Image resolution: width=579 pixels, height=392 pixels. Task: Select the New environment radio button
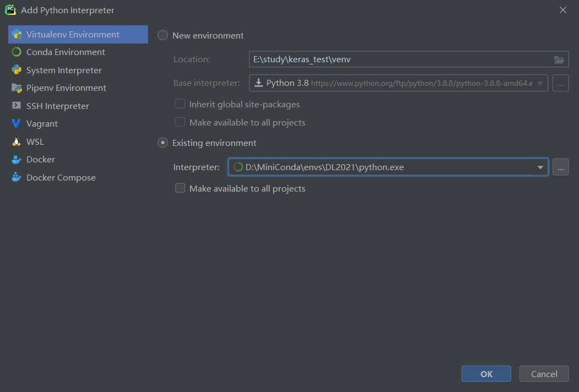(163, 35)
